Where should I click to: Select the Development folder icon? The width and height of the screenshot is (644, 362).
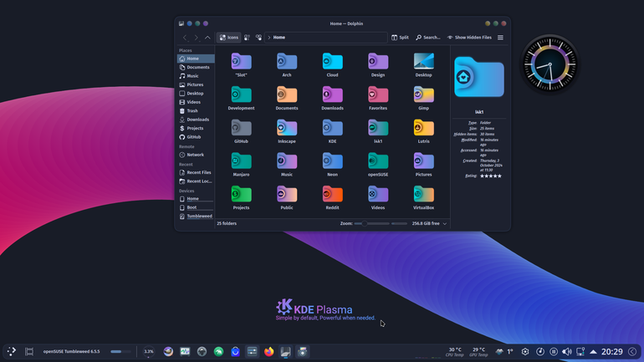(241, 94)
